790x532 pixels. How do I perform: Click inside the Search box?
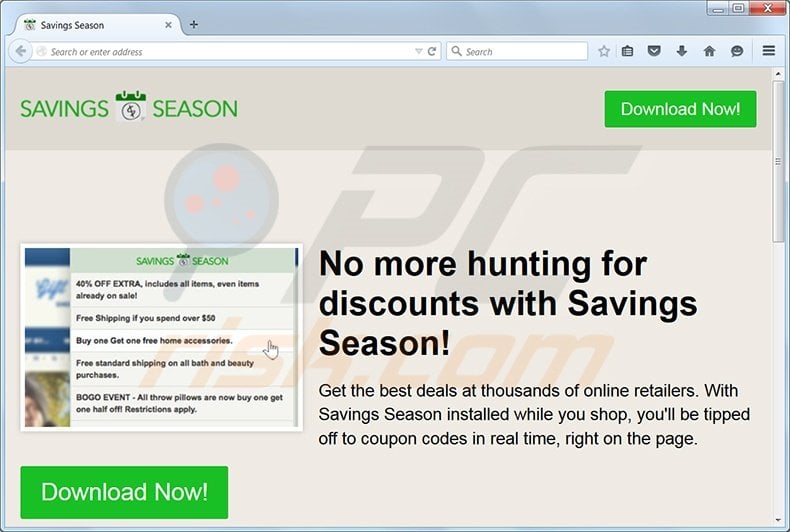(x=517, y=51)
